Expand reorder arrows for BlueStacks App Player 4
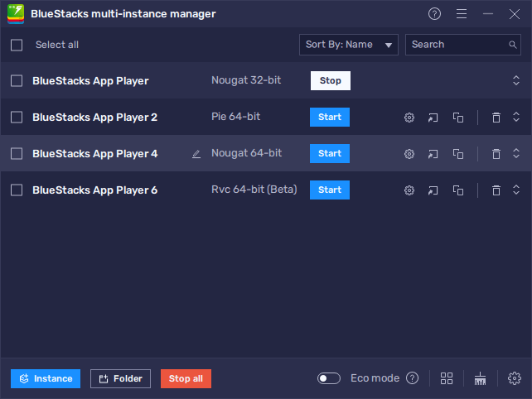The image size is (532, 399). point(515,154)
